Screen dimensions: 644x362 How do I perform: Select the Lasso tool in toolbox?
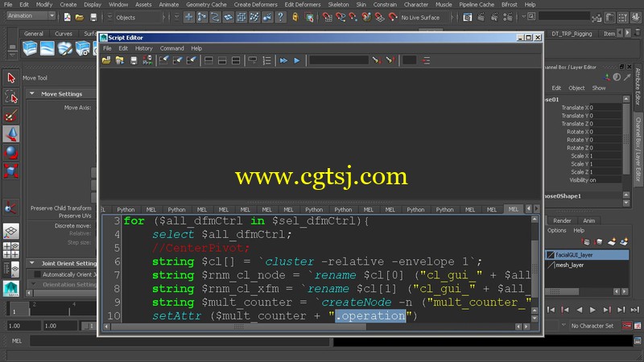coord(11,97)
